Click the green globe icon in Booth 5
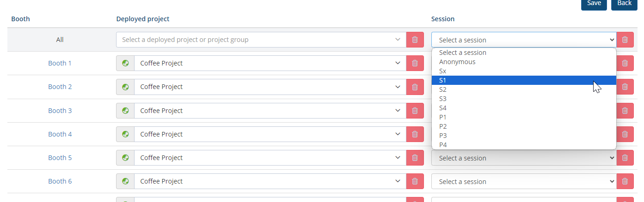The image size is (644, 202). (125, 158)
